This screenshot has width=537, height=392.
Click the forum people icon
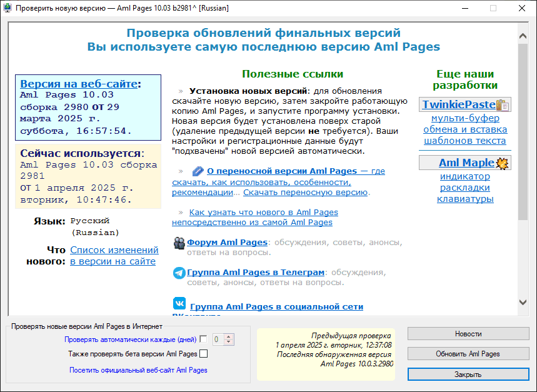click(179, 243)
